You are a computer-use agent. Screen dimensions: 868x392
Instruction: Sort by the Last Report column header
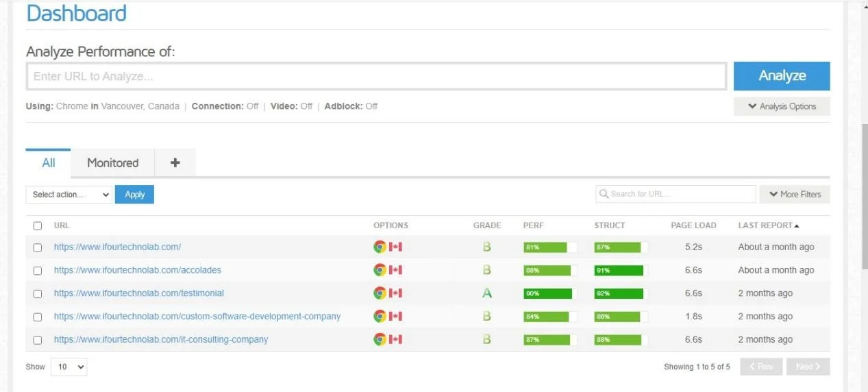click(x=769, y=225)
